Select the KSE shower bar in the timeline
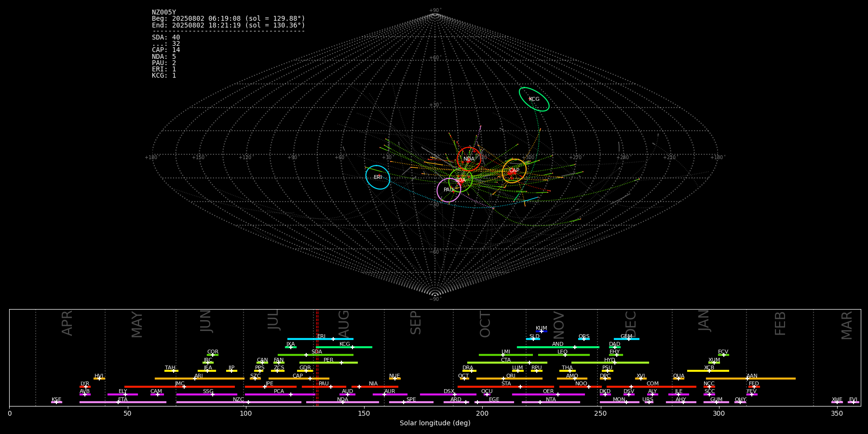The image size is (868, 434). click(x=56, y=402)
